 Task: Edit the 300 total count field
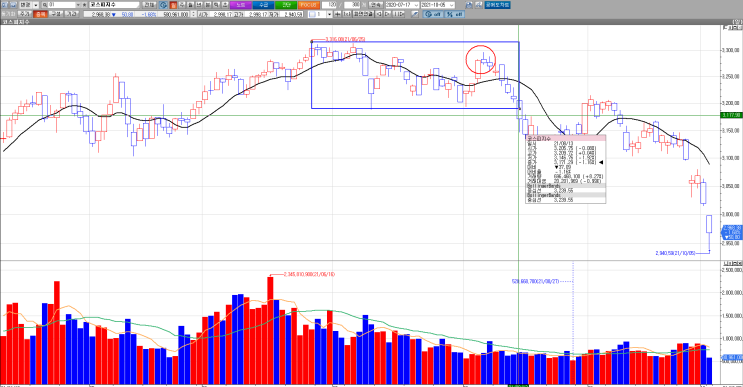(352, 5)
